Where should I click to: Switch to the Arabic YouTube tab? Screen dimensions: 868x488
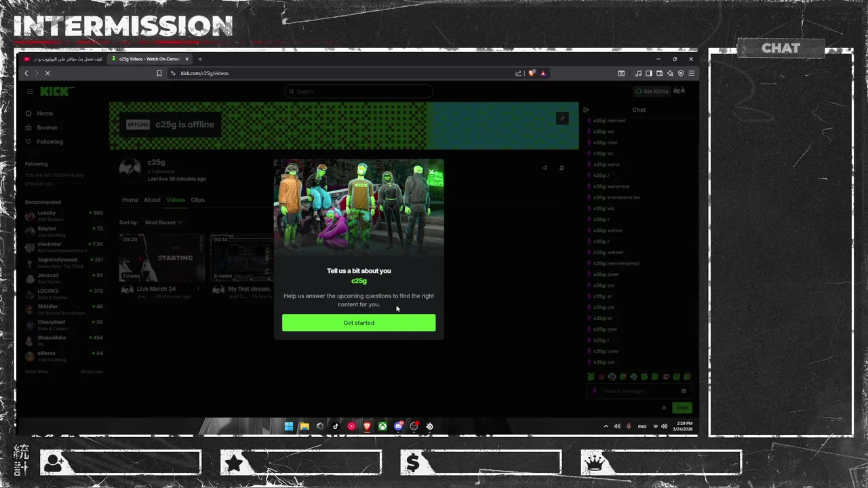tap(63, 59)
